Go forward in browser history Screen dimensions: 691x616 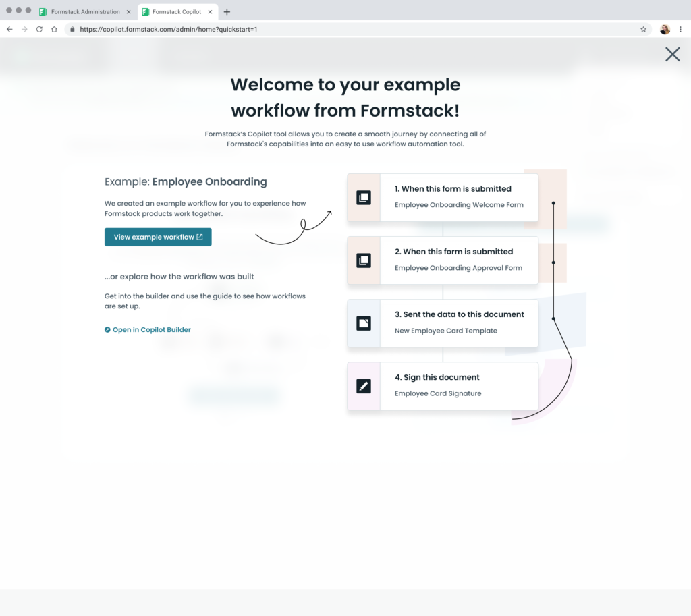pyautogui.click(x=24, y=29)
